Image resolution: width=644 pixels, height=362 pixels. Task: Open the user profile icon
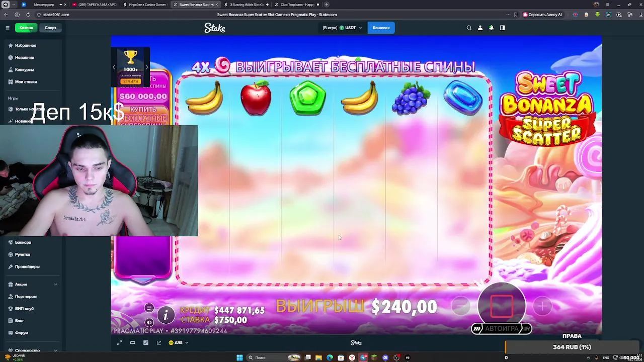pos(480,28)
